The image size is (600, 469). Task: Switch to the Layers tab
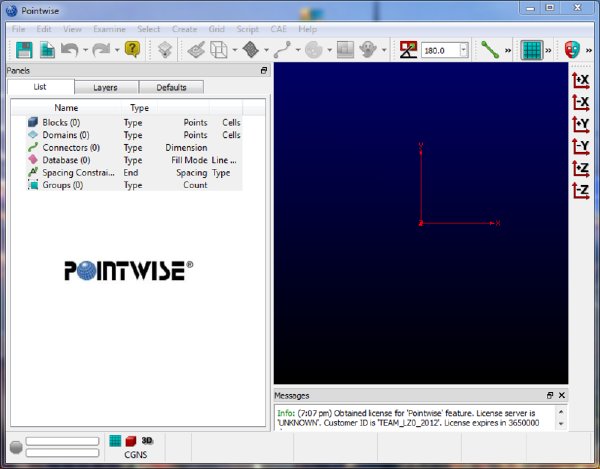click(105, 88)
